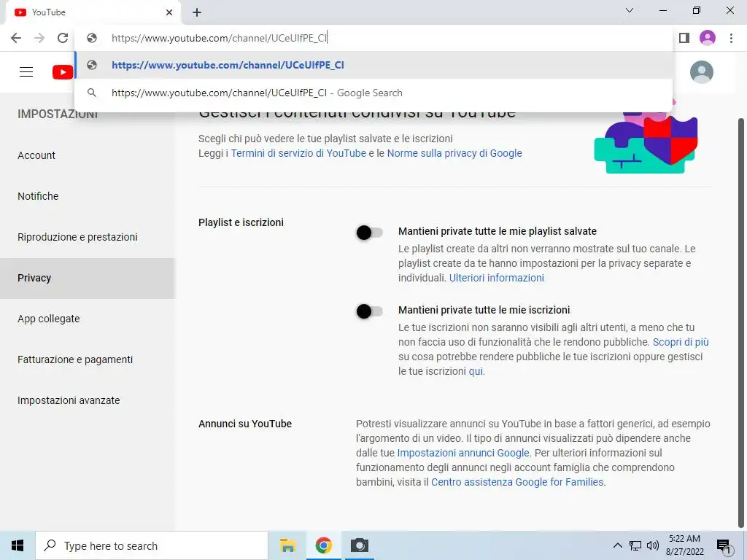
Task: Open Norme sulla privacy di Google link
Action: click(x=454, y=153)
